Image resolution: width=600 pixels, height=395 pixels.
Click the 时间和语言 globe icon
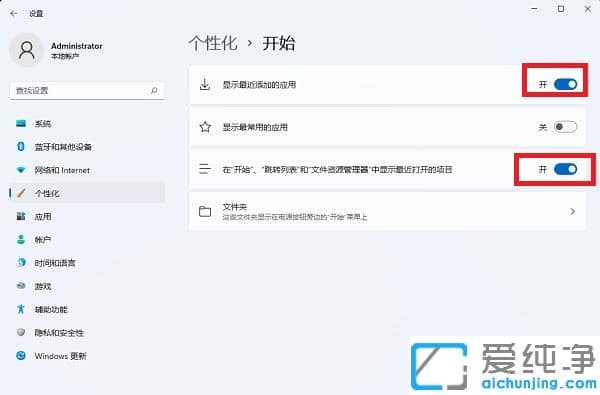click(x=21, y=263)
